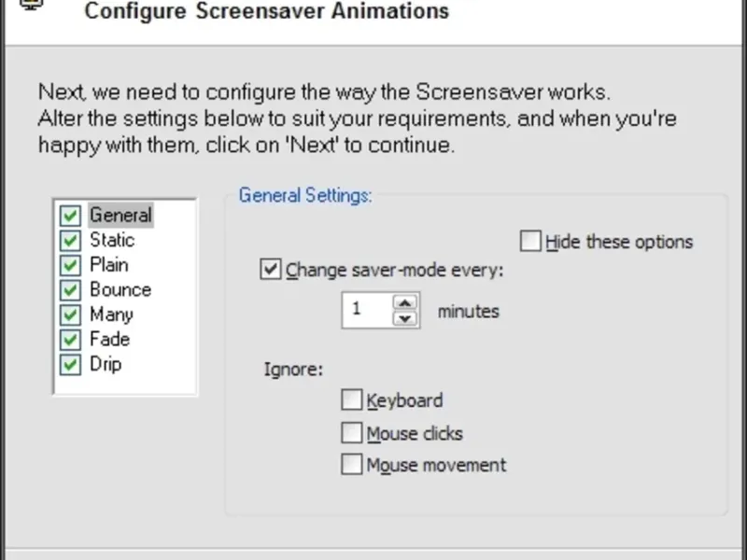Uncheck the Many mode checkbox
Screen dimensions: 747x560
[x=70, y=315]
